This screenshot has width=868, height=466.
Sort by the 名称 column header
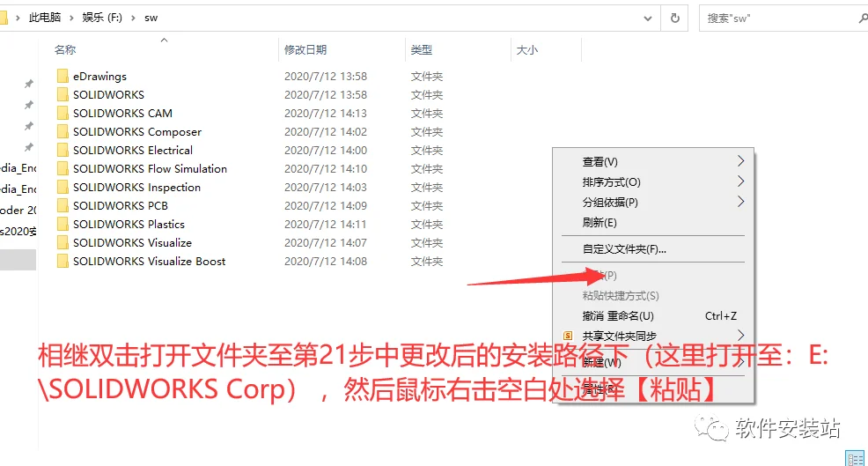pyautogui.click(x=65, y=50)
